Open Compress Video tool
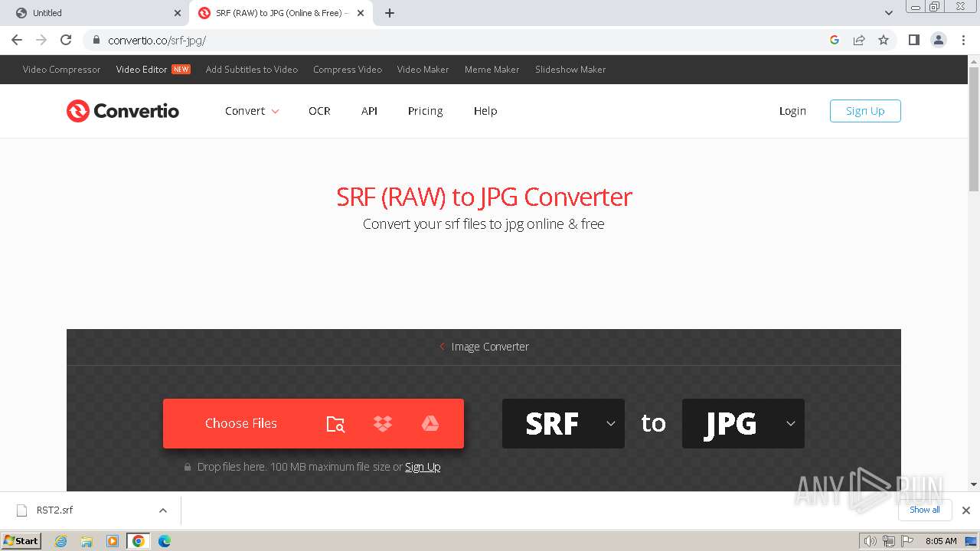This screenshot has width=980, height=551. (x=348, y=70)
